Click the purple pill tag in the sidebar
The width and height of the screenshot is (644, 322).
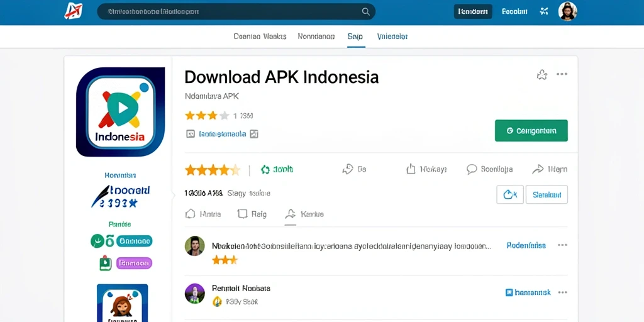click(x=135, y=264)
